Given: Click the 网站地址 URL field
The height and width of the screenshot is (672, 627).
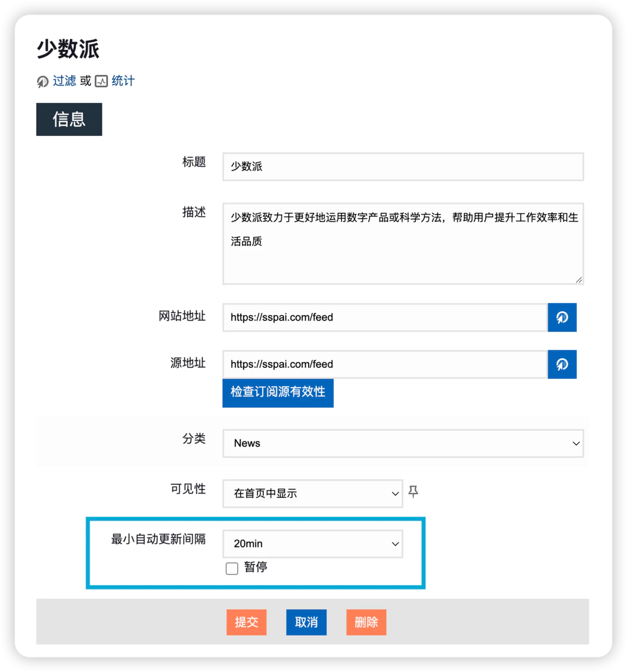Looking at the screenshot, I should click(x=385, y=317).
